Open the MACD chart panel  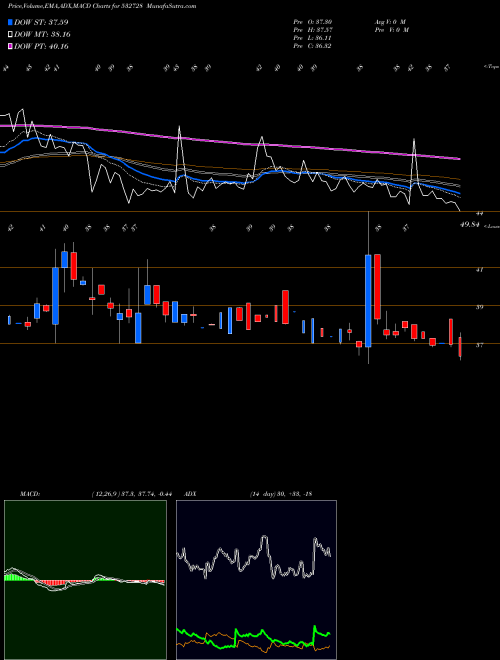85,580
